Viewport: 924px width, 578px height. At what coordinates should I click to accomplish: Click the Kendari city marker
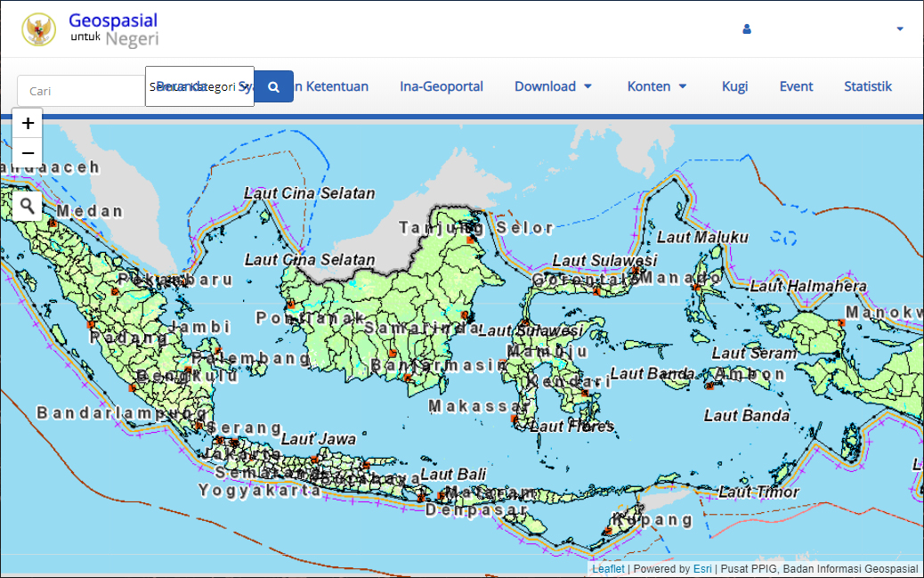(585, 393)
